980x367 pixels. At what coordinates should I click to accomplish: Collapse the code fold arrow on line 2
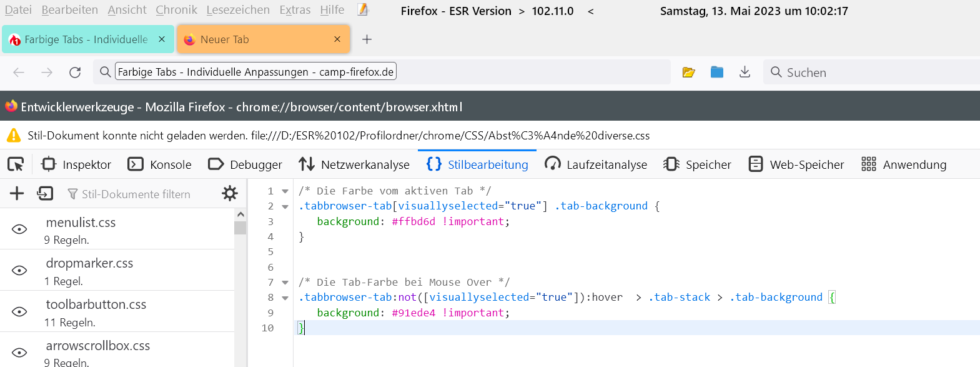(x=285, y=206)
